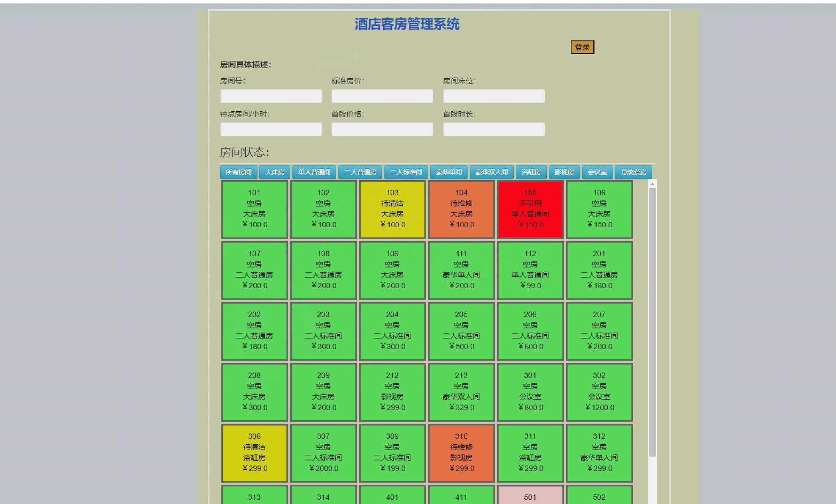Filter rooms by 豪华双人间 tab
The height and width of the screenshot is (504, 836).
coord(491,172)
